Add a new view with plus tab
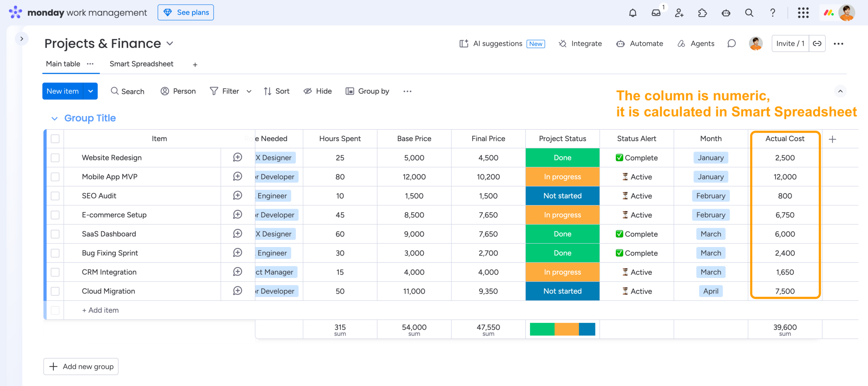This screenshot has height=386, width=868. [195, 65]
